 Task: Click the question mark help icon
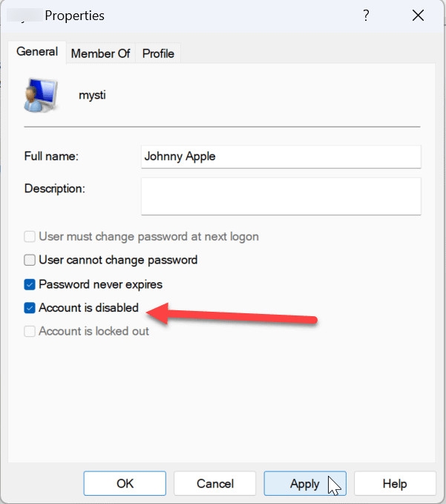366,16
